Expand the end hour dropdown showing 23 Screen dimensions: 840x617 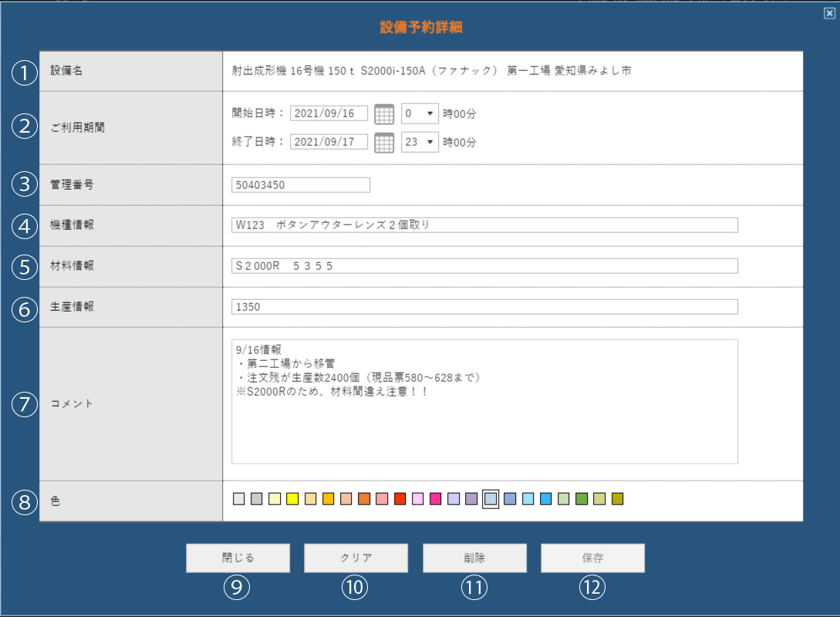coord(420,142)
